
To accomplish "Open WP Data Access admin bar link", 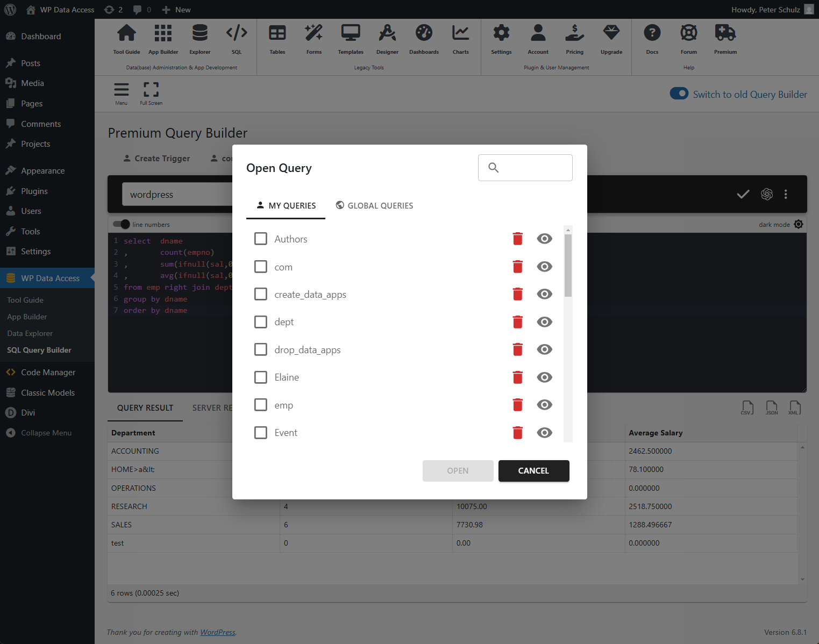I will [60, 10].
